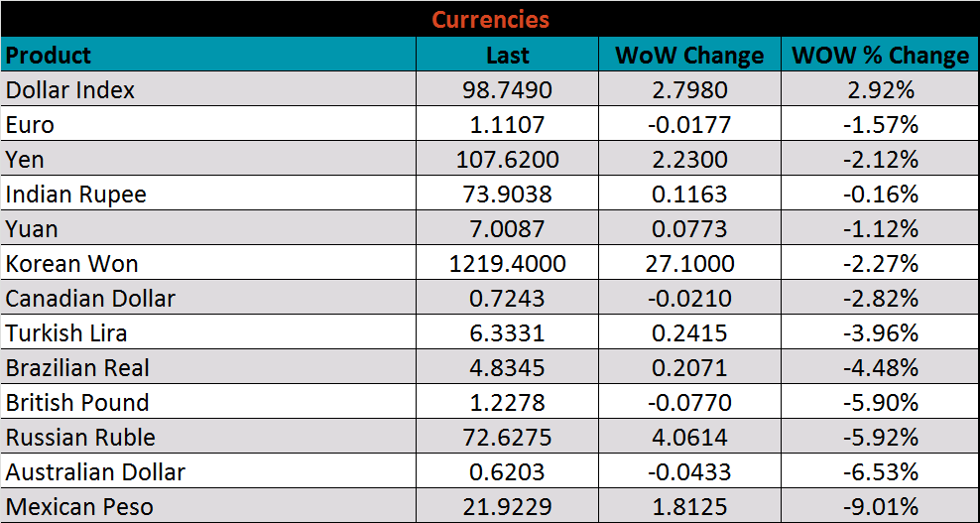Viewport: 980px width, 523px height.
Task: Click the Korean Won row label
Action: [72, 264]
